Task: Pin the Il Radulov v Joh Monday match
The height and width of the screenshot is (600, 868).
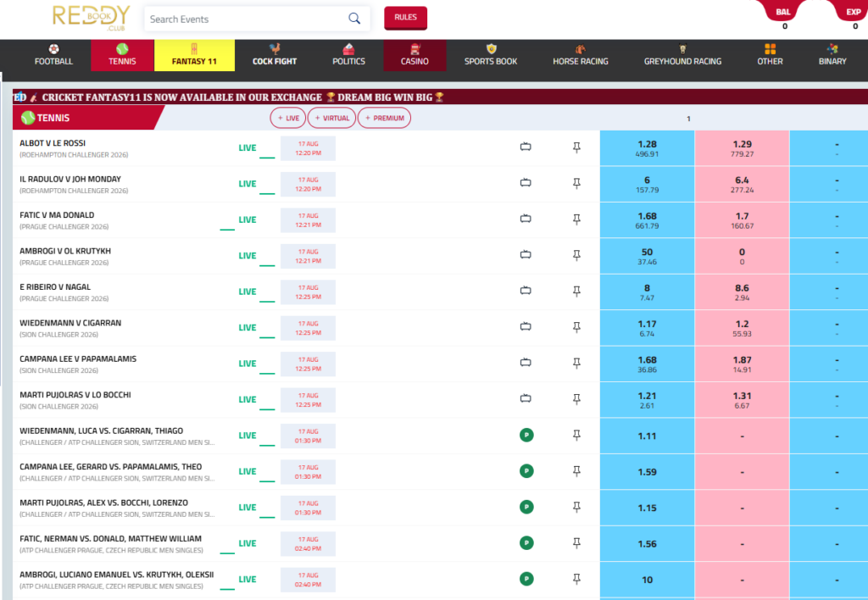Action: [x=576, y=183]
